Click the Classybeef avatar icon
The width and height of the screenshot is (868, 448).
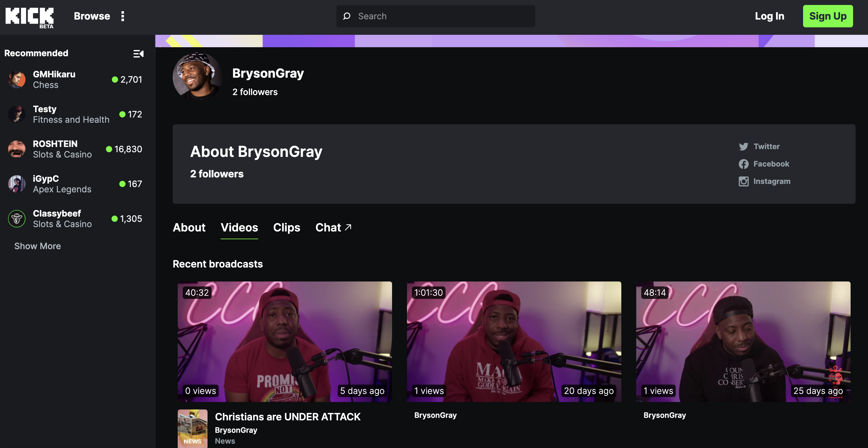click(x=16, y=219)
